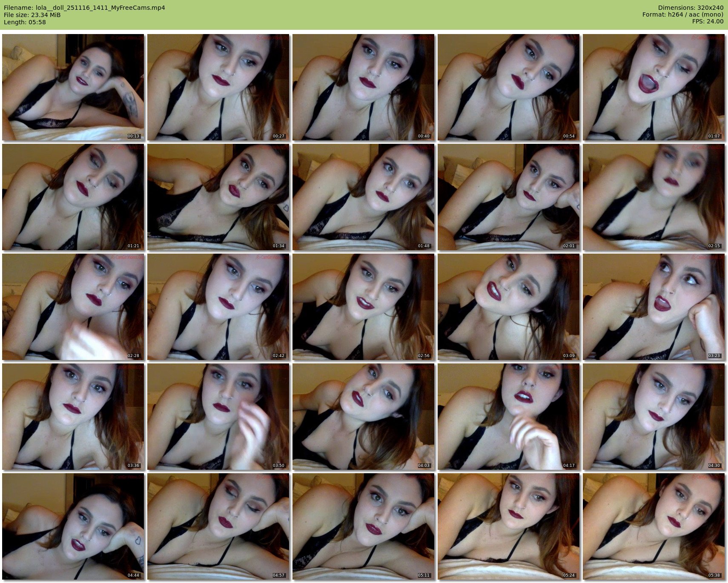Click the thumbnail stamped 02:28

(x=73, y=307)
